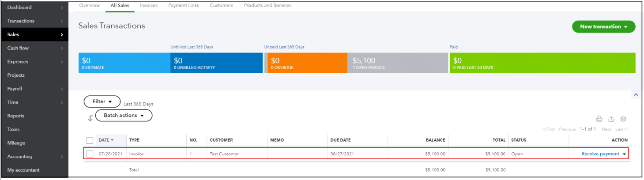Viewport: 644px width, 180px height.
Task: Open Dashboard in the sidebar
Action: click(19, 7)
